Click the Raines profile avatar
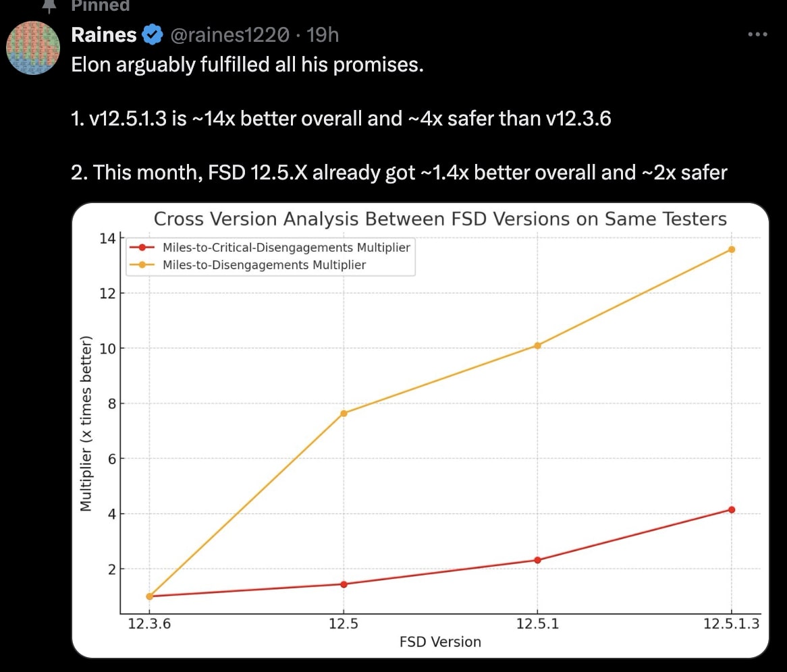The width and height of the screenshot is (787, 672). point(32,48)
